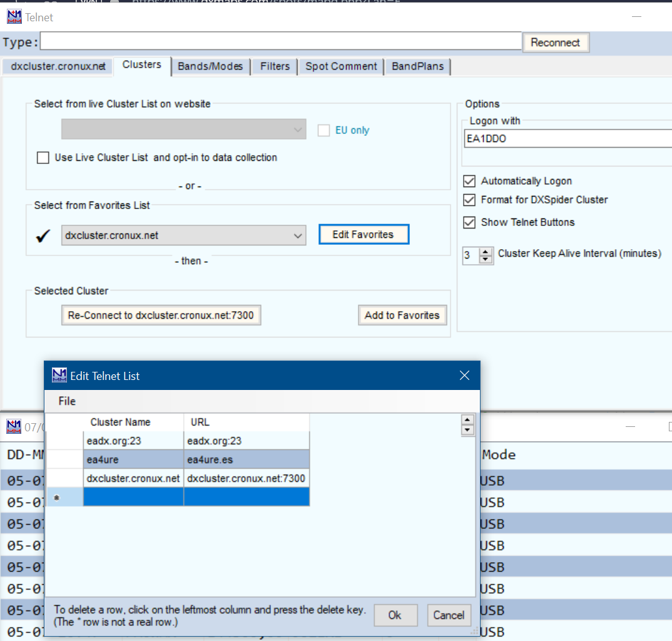Minimize the Telnet window
The width and height of the screenshot is (672, 641).
point(636,17)
